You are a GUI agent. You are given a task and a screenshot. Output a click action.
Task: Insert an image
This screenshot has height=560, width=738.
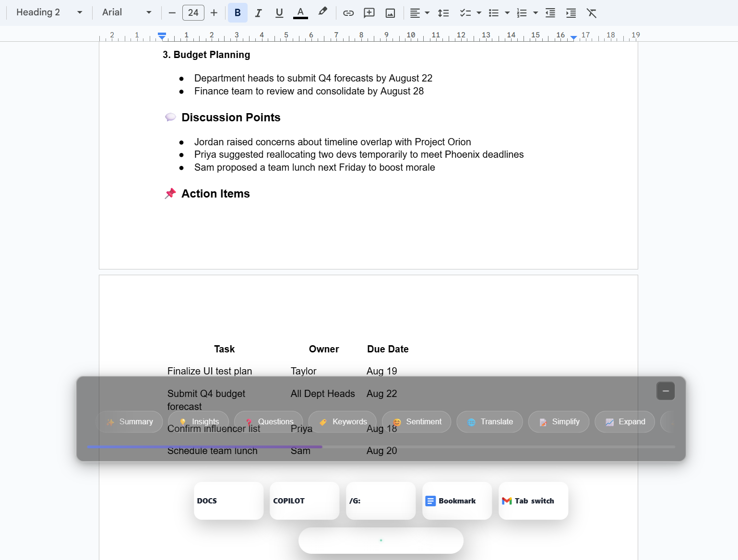(x=390, y=13)
